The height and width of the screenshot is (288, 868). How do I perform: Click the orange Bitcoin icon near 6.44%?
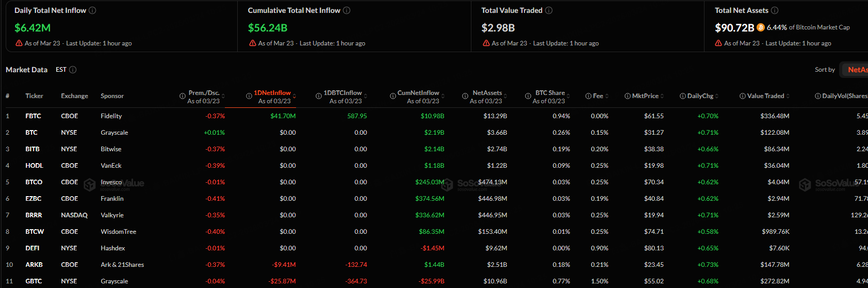[x=761, y=27]
